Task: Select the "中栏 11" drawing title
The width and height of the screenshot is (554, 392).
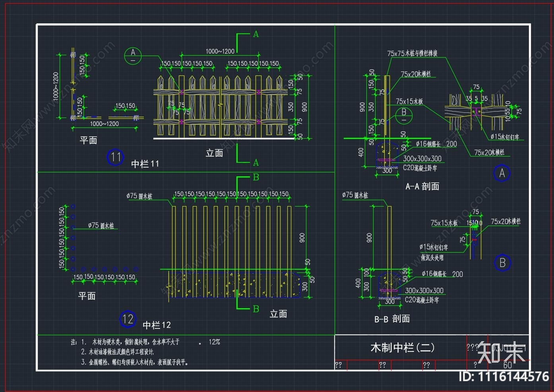Action: coord(145,164)
